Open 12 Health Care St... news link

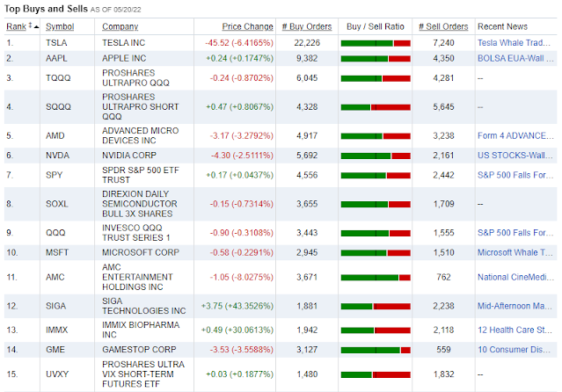coord(515,330)
